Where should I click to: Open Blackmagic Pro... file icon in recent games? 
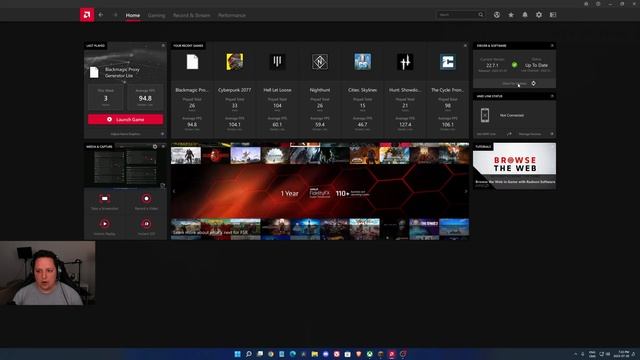[192, 62]
